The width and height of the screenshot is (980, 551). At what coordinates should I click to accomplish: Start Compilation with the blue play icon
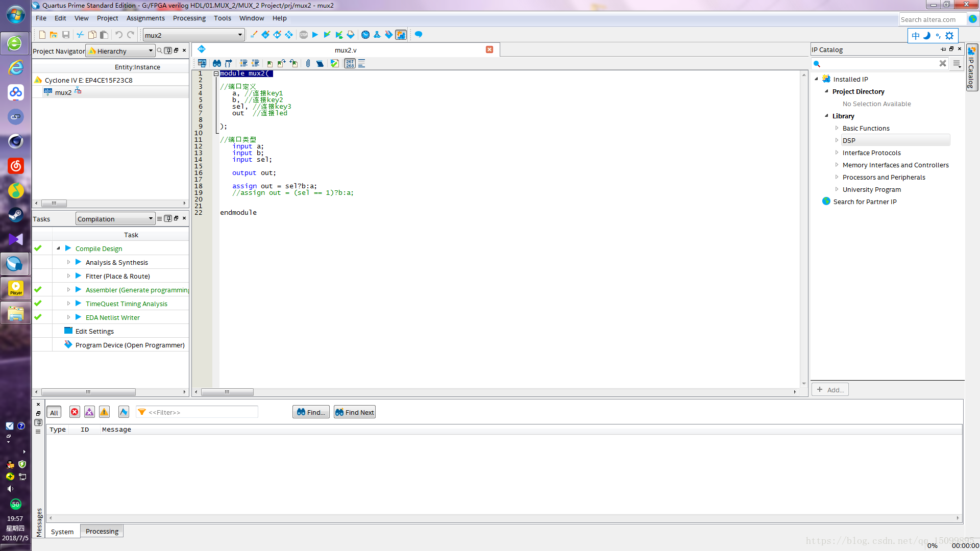point(315,35)
